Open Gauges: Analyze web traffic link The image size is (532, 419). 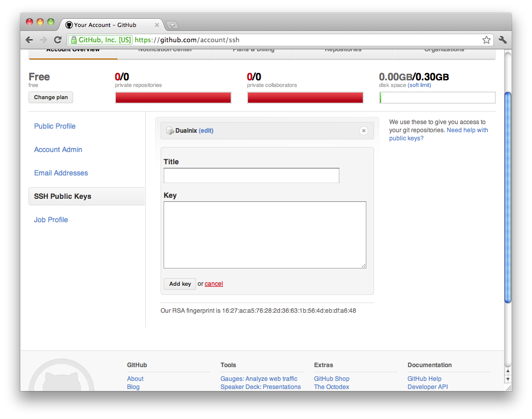tap(259, 379)
